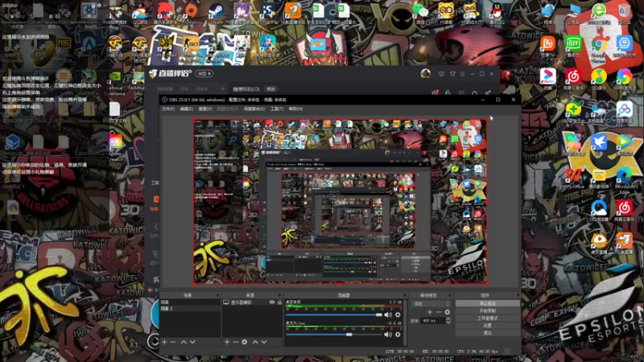Move the source up in the Sources panel
This screenshot has height=362, width=644.
coord(255,342)
